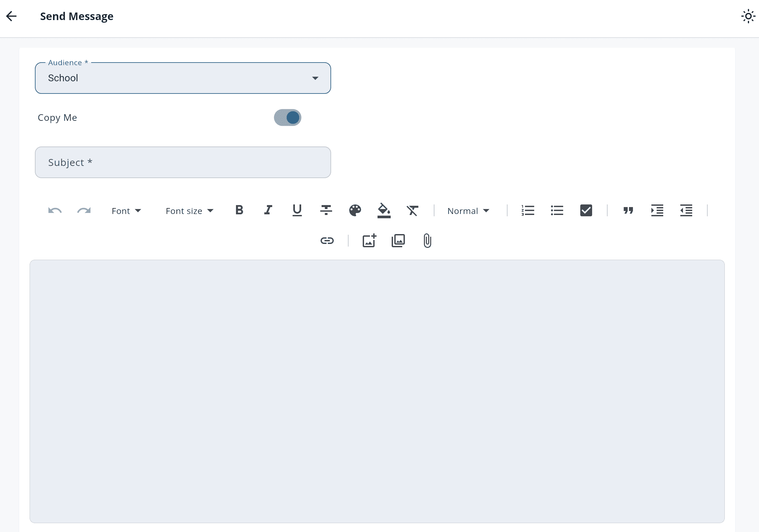Insert a numbered list
The image size is (759, 532).
528,210
